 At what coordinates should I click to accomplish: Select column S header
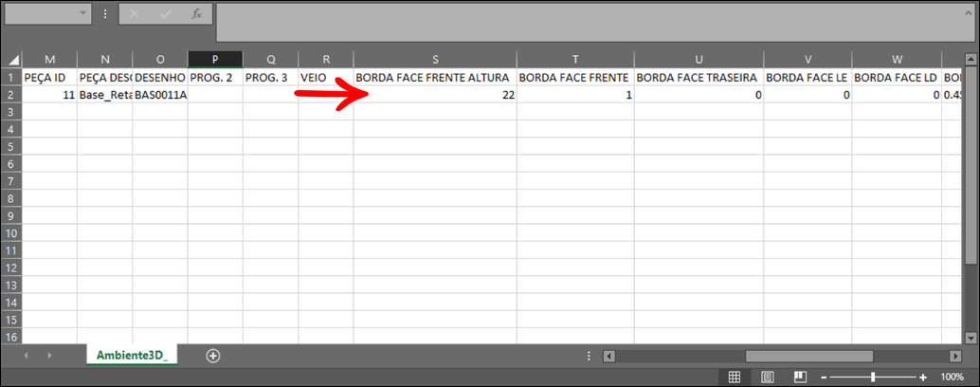[435, 60]
